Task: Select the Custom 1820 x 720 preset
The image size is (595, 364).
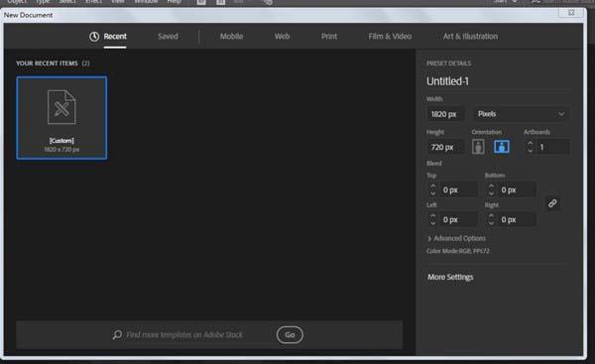Action: tap(61, 118)
